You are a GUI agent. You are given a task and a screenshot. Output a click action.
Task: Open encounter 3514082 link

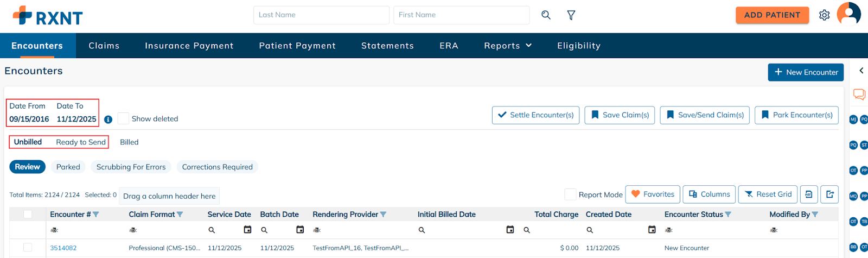63,248
